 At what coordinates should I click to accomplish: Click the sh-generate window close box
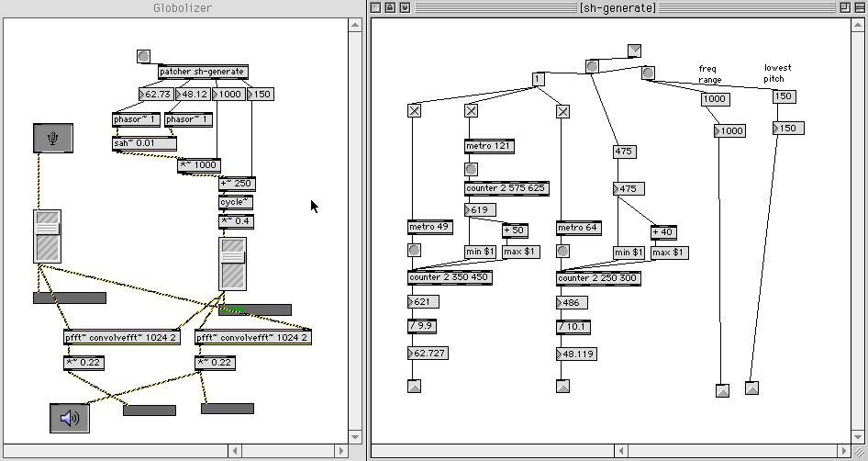376,7
